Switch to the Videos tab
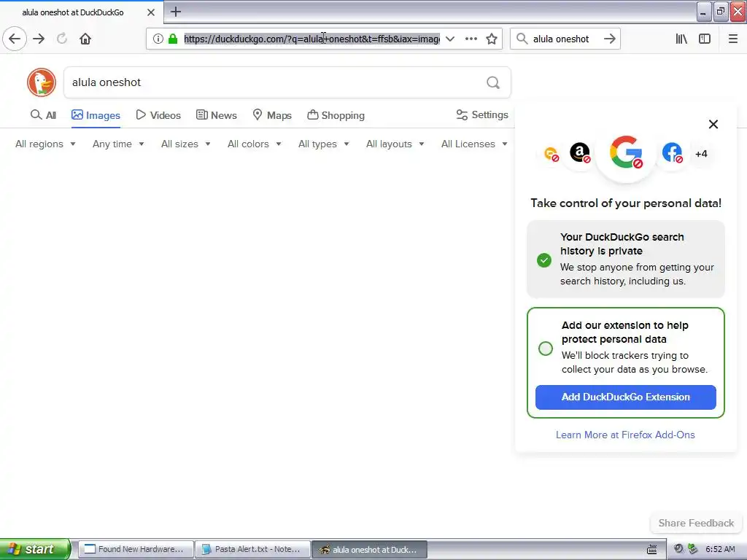This screenshot has width=747, height=560. (158, 115)
